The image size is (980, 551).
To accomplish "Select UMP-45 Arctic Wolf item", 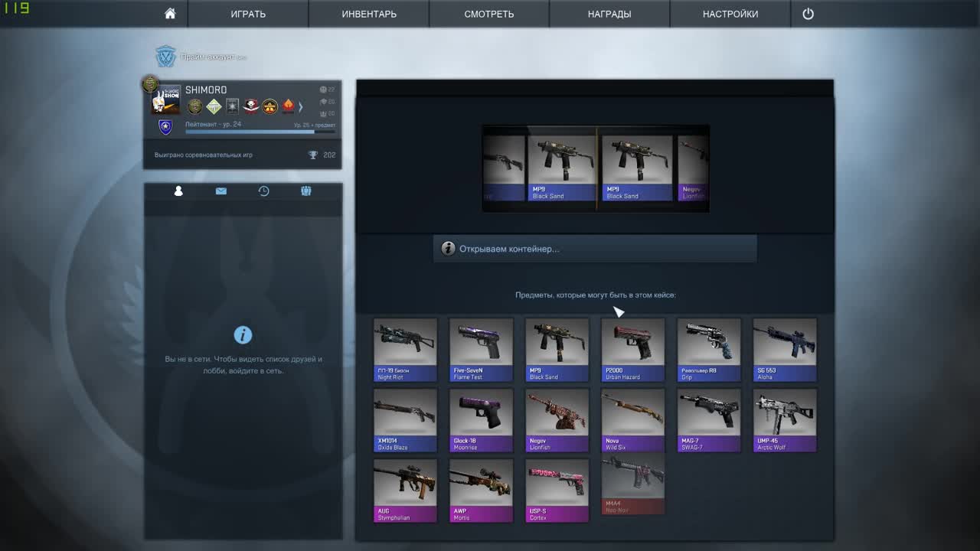I will coord(785,420).
